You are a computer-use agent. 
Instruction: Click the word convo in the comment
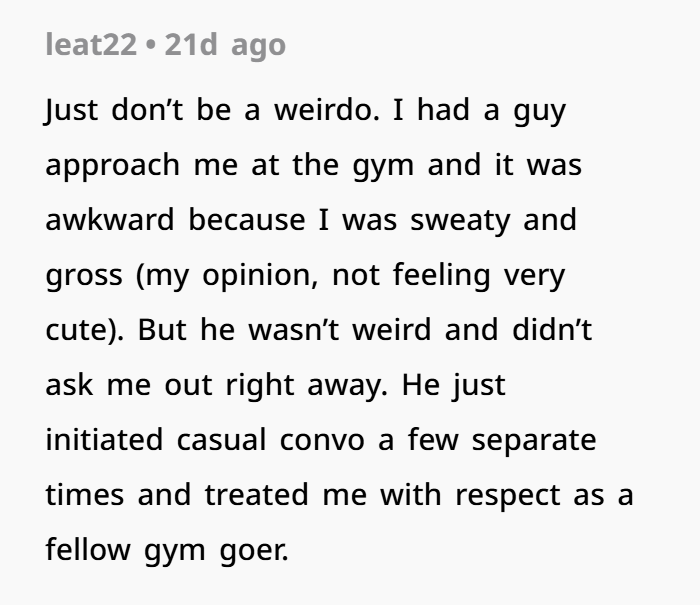tap(322, 441)
